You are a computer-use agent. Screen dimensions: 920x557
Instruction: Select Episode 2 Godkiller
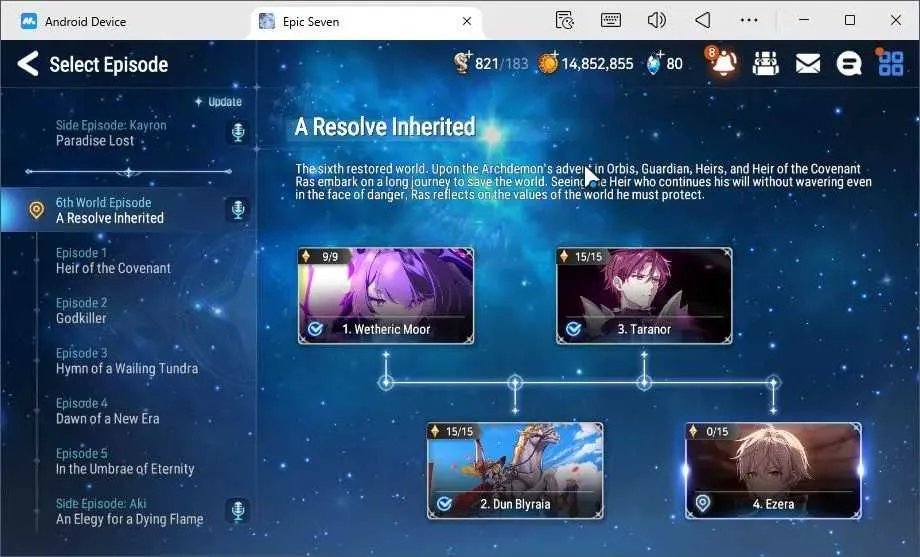[x=128, y=310]
